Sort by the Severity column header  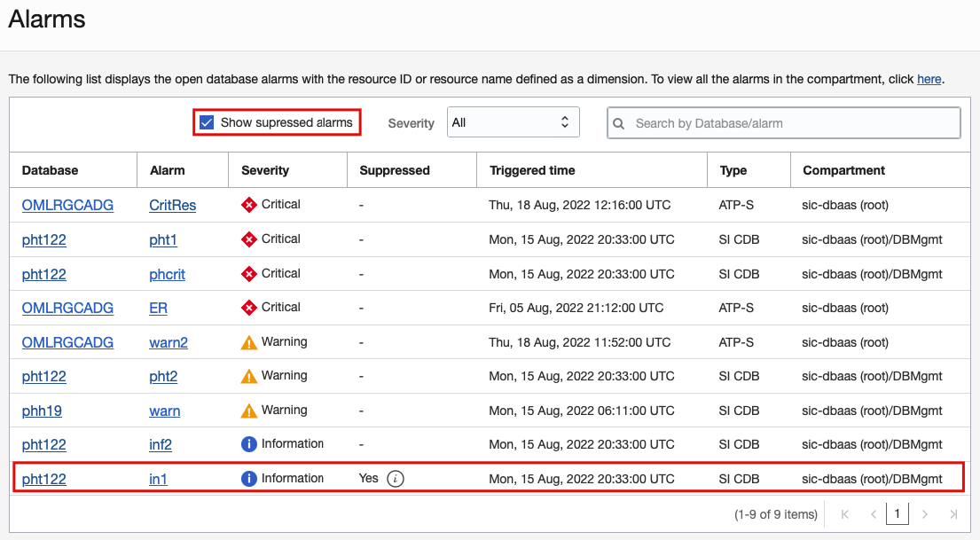265,170
